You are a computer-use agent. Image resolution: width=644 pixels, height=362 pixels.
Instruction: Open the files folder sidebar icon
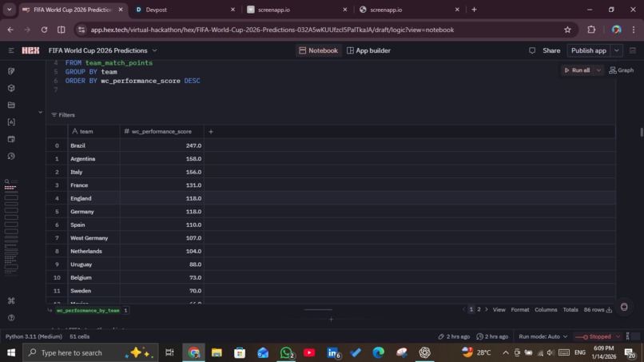pyautogui.click(x=11, y=105)
